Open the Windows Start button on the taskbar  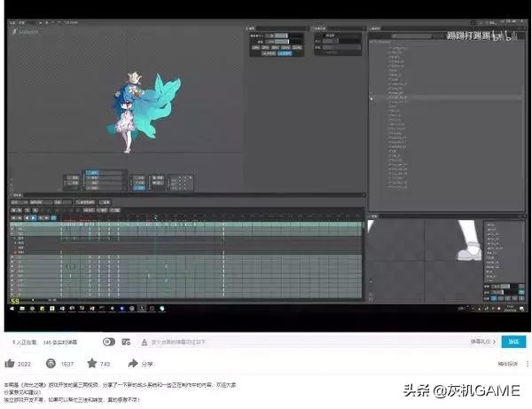(x=12, y=309)
